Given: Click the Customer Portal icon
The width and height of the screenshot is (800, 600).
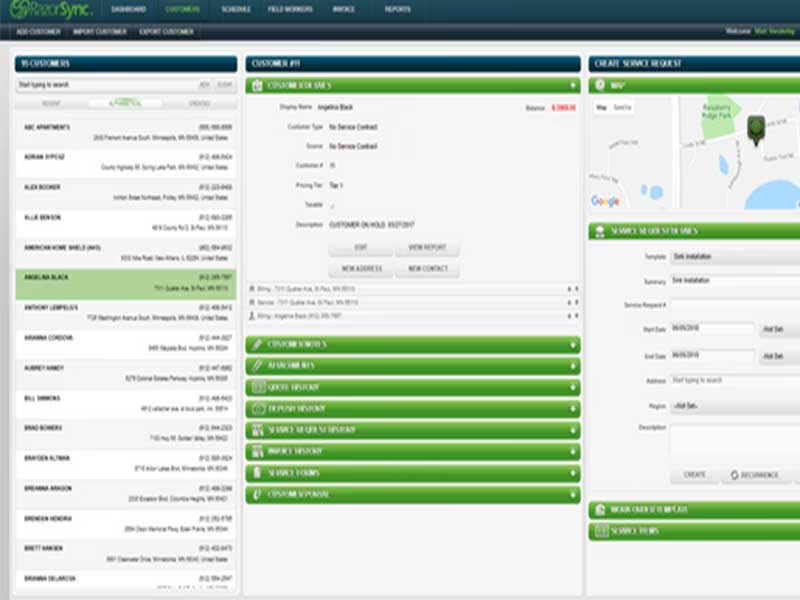Looking at the screenshot, I should (x=257, y=494).
